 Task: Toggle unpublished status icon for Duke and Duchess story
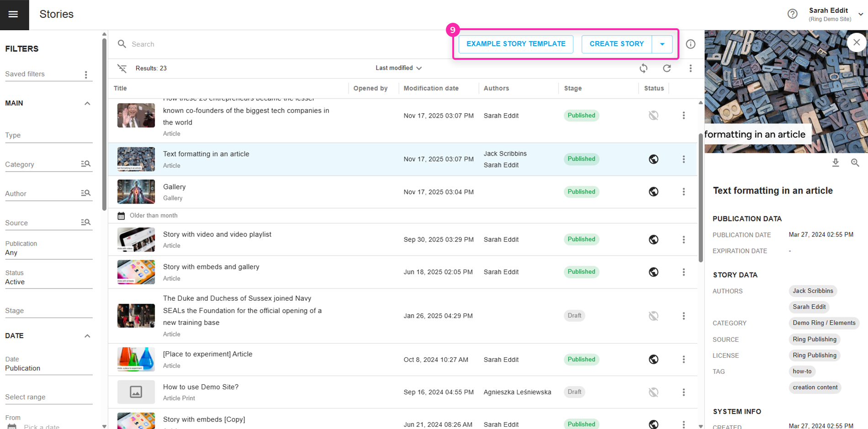tap(653, 316)
